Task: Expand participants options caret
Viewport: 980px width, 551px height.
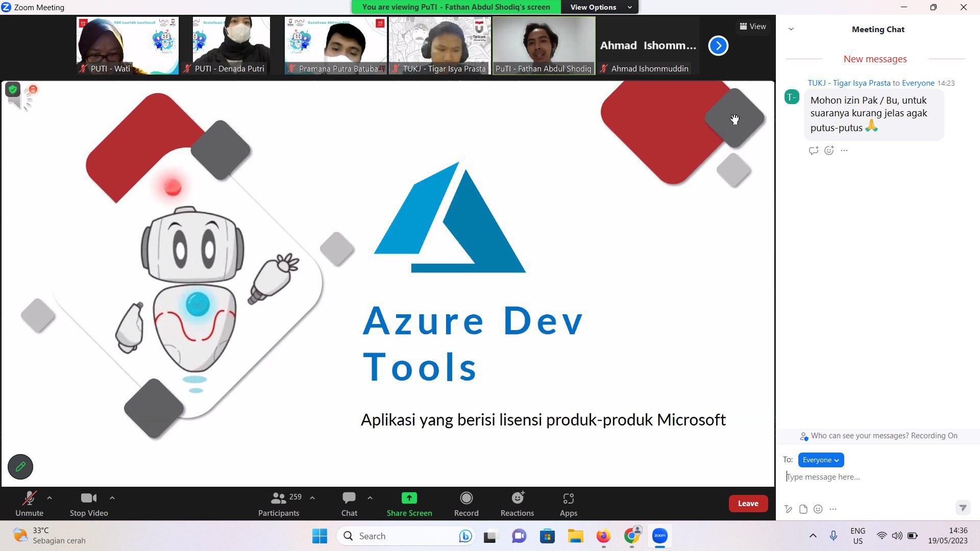Action: tap(312, 498)
